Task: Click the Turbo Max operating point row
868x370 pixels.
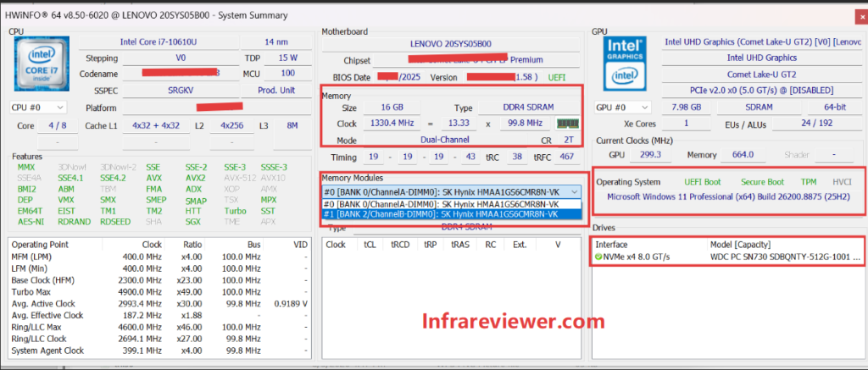Action: point(160,292)
